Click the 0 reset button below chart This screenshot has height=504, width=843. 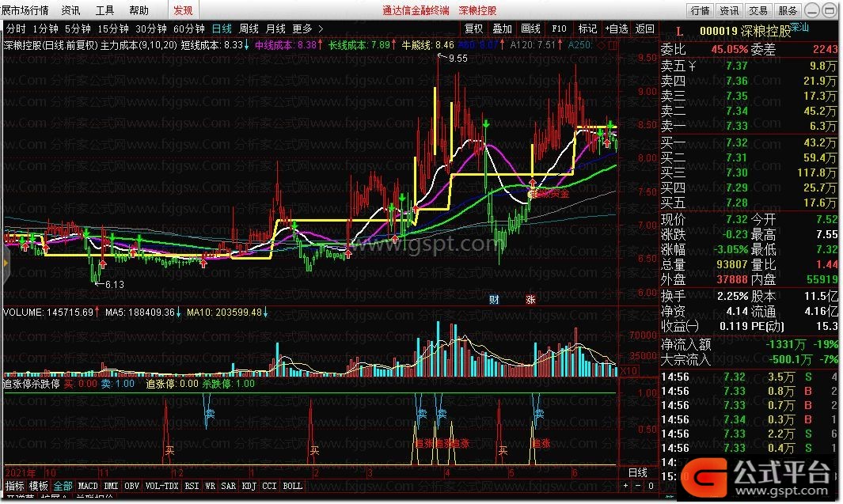(651, 486)
